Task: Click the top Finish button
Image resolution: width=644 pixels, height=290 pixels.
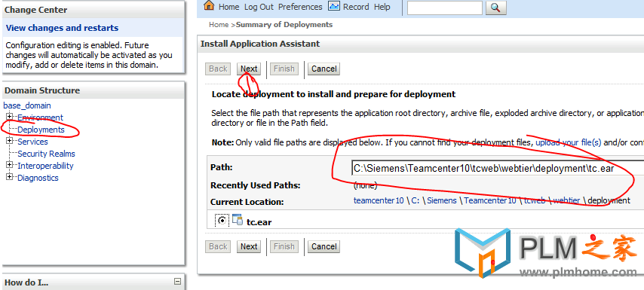Action: 284,69
